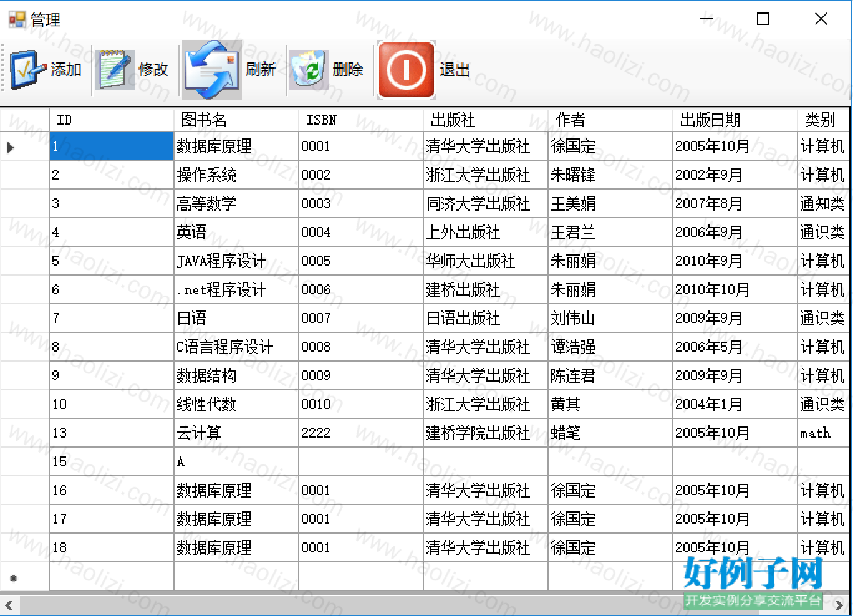
Task: Click the horizontal scrollbar right arrow
Action: (x=839, y=605)
